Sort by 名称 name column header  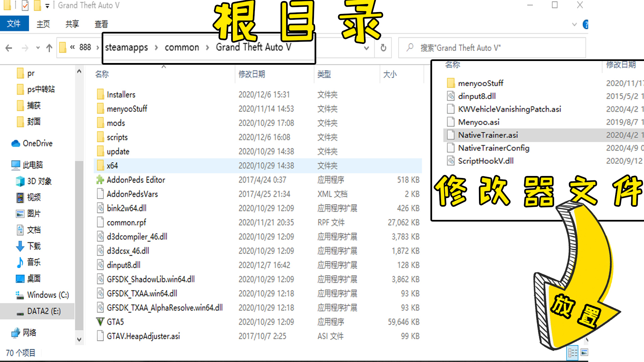102,74
